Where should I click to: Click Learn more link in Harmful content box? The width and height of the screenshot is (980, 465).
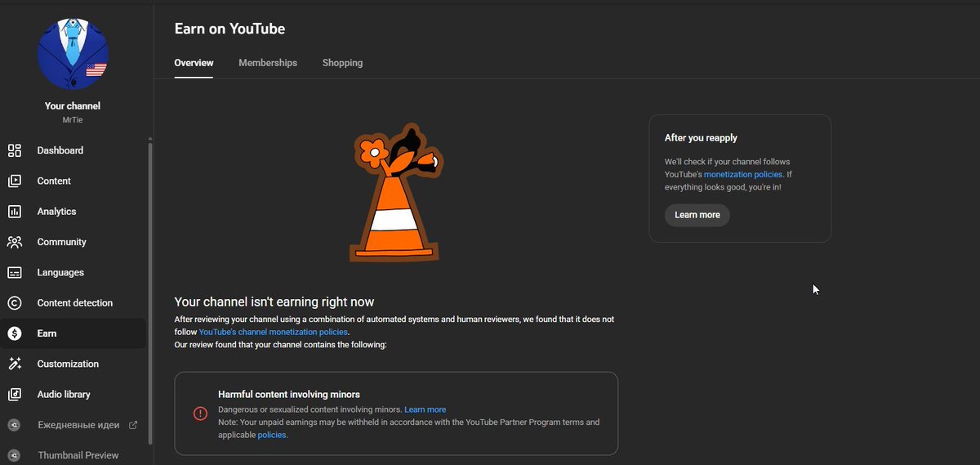click(425, 409)
